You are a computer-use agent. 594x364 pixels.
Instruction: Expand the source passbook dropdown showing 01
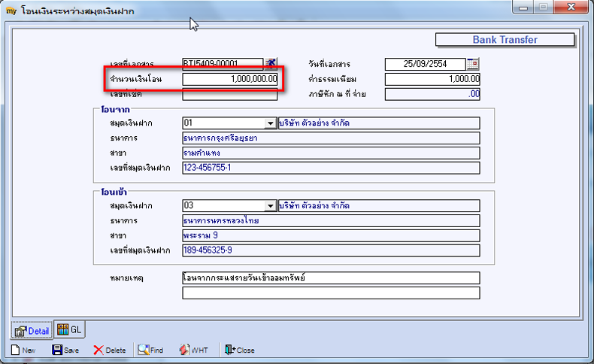(270, 123)
